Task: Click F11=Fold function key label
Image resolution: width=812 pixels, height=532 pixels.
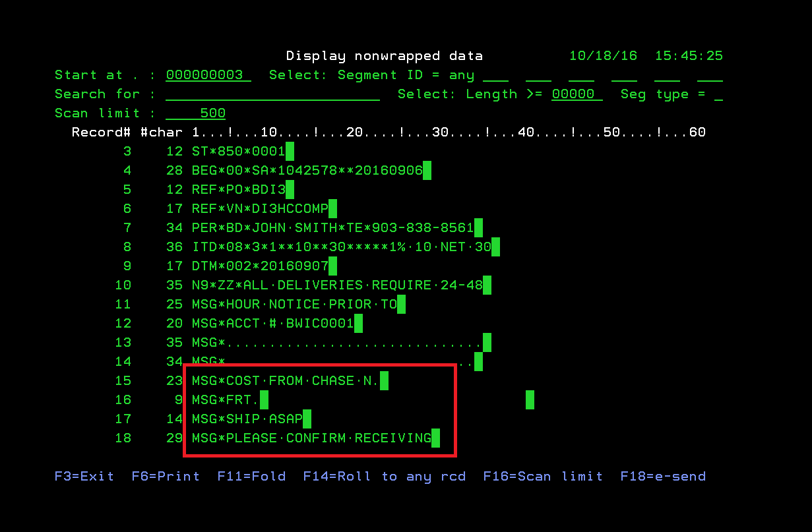Action: [x=251, y=476]
